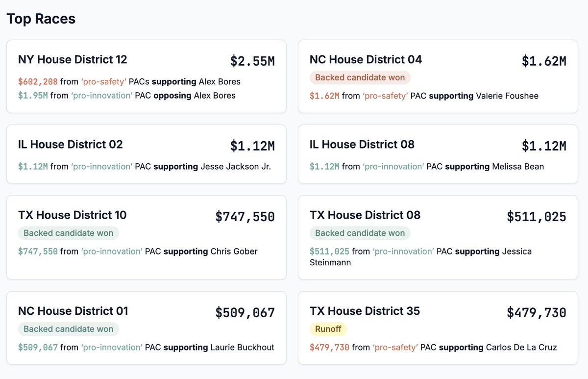Click the name Chris Gober
The image size is (588, 379).
click(234, 252)
